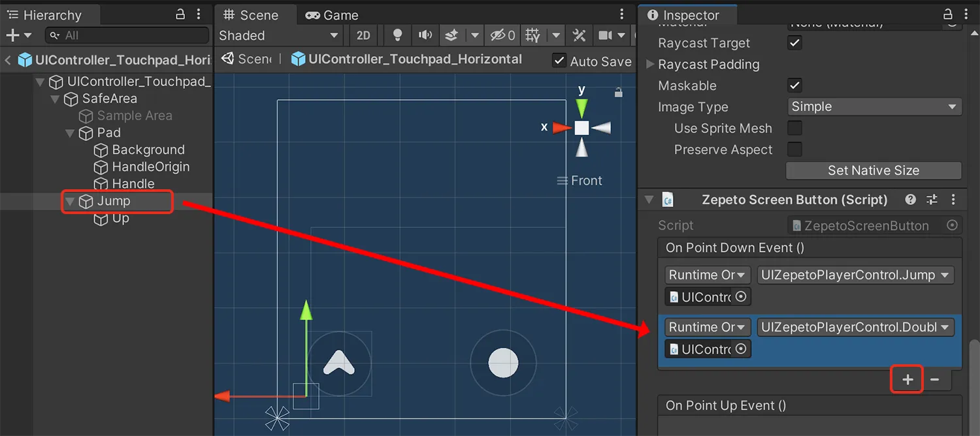Open the Hierarchy create plus dropdown

point(18,35)
